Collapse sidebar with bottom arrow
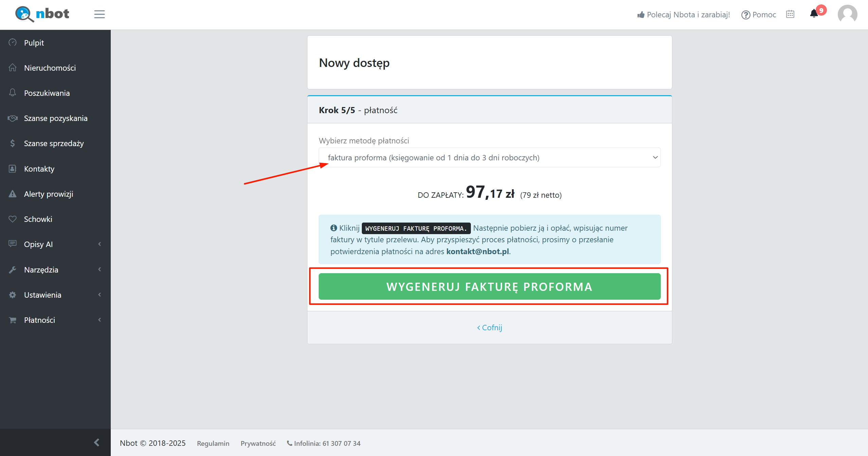The image size is (868, 456). point(97,442)
